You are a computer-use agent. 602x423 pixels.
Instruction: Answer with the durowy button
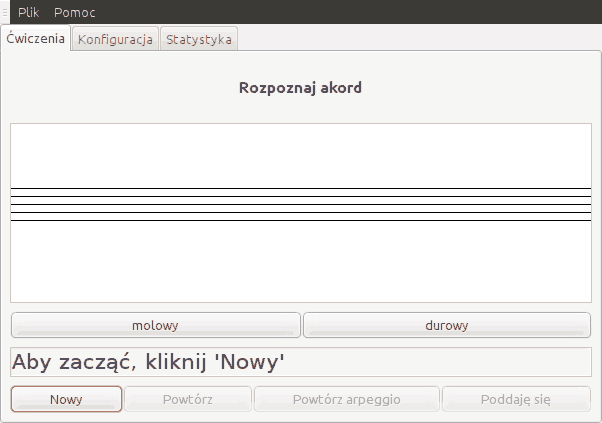coord(447,325)
